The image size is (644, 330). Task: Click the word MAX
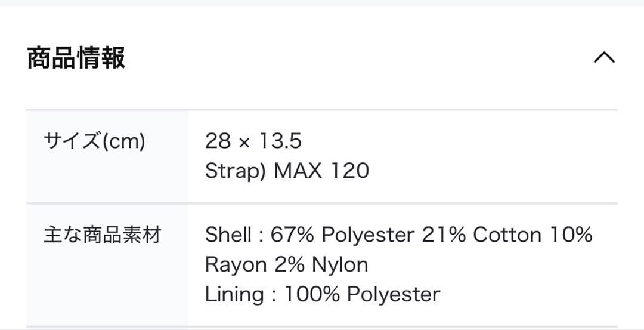tap(297, 171)
